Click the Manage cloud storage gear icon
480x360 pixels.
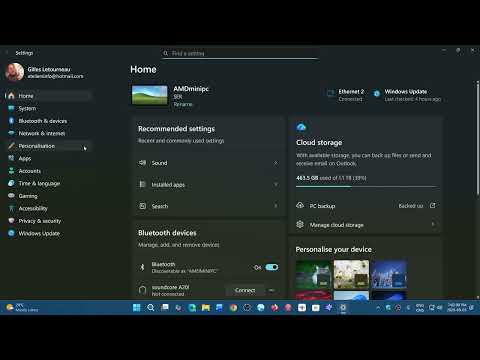[300, 225]
